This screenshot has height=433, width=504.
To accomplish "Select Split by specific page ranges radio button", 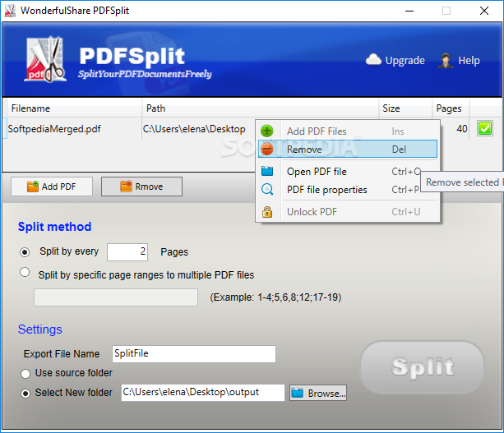I will tap(25, 273).
